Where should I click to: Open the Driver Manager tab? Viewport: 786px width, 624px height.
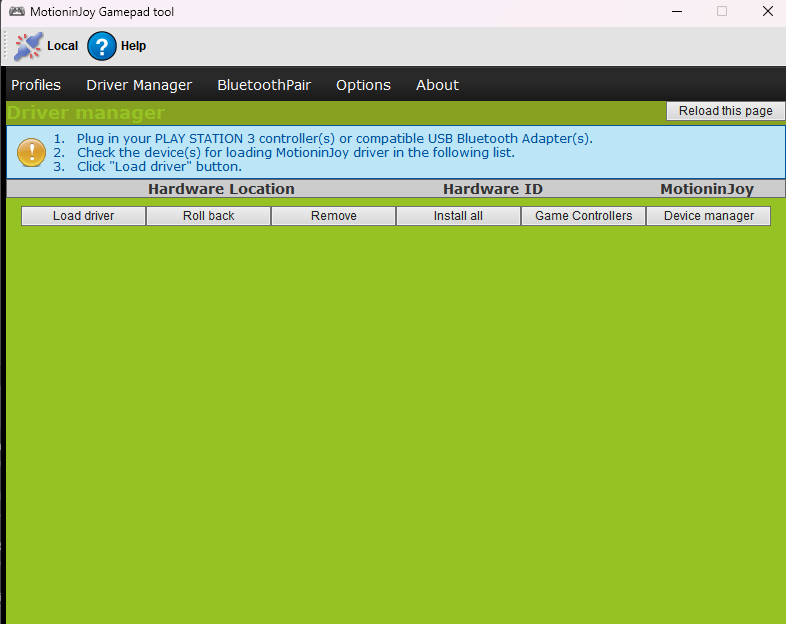(x=139, y=85)
